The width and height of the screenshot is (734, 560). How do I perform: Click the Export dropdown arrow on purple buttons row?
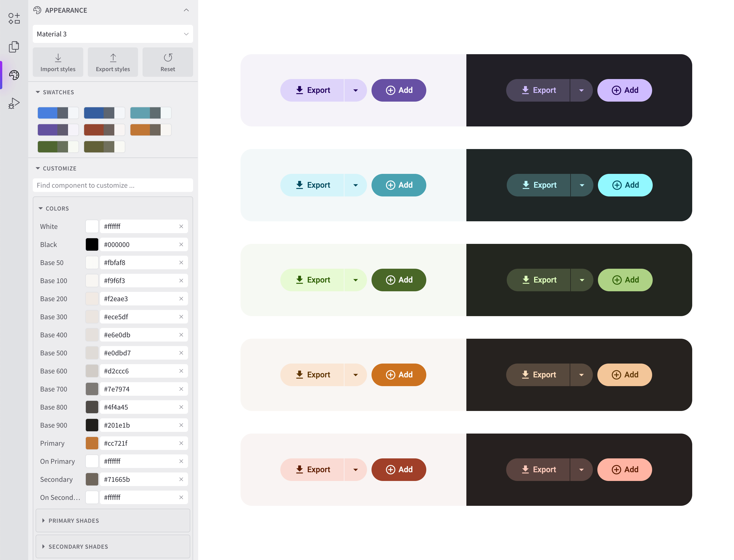356,90
